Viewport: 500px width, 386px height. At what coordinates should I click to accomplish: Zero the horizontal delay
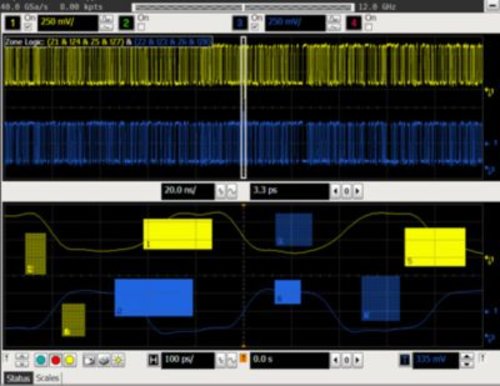347,360
